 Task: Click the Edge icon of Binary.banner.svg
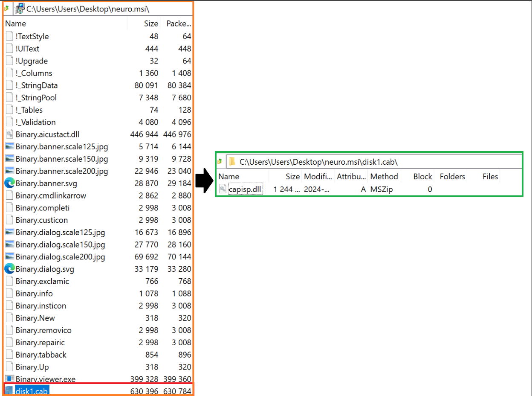pos(9,183)
